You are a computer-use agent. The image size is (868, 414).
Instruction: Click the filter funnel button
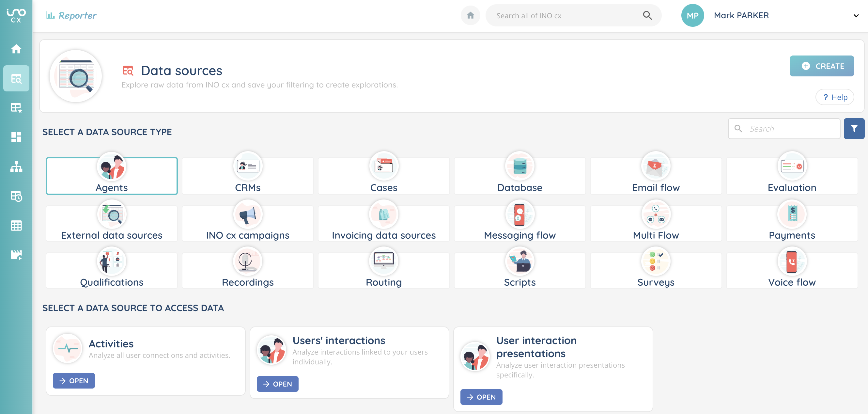(854, 128)
